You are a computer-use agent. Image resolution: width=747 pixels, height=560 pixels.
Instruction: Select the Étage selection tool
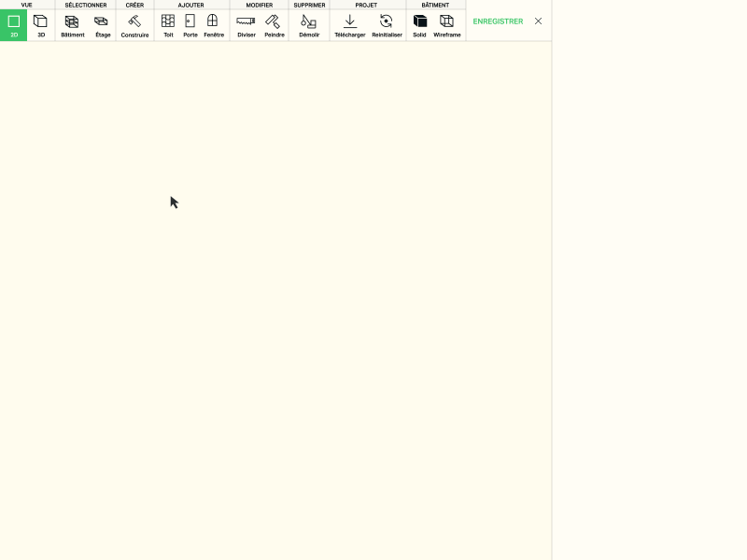point(103,25)
